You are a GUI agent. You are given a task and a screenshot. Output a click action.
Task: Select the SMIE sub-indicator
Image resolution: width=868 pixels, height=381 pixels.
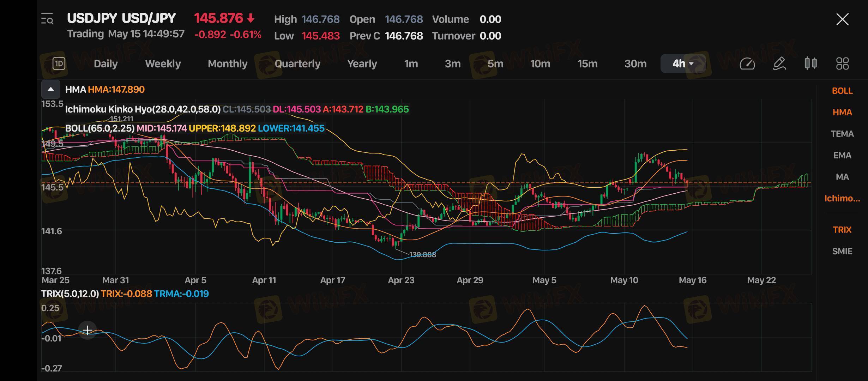click(x=842, y=251)
